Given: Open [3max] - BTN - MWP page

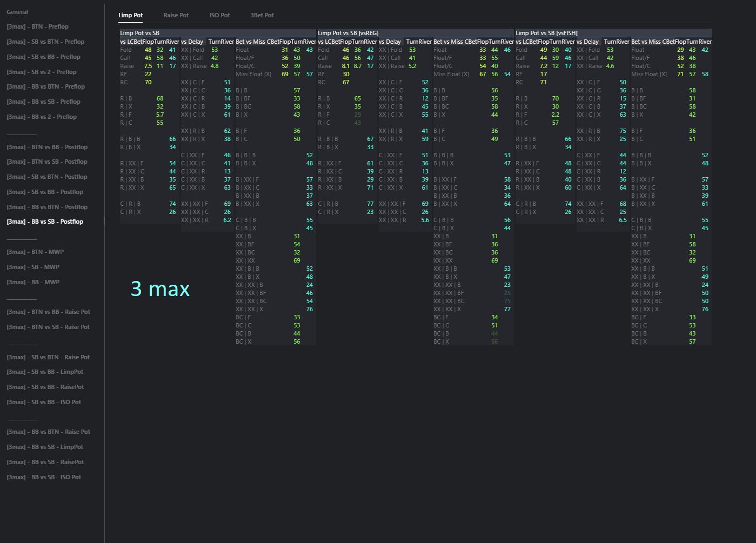Looking at the screenshot, I should pyautogui.click(x=35, y=252).
